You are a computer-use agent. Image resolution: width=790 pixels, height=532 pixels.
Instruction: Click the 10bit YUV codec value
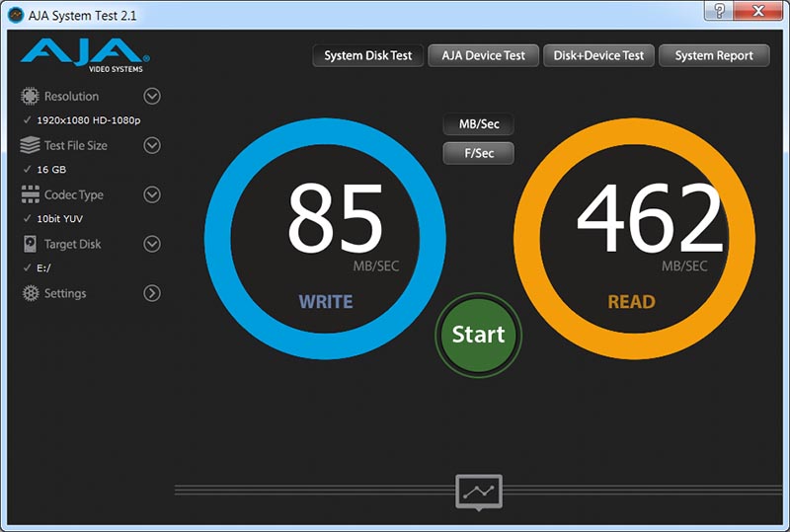(x=59, y=219)
